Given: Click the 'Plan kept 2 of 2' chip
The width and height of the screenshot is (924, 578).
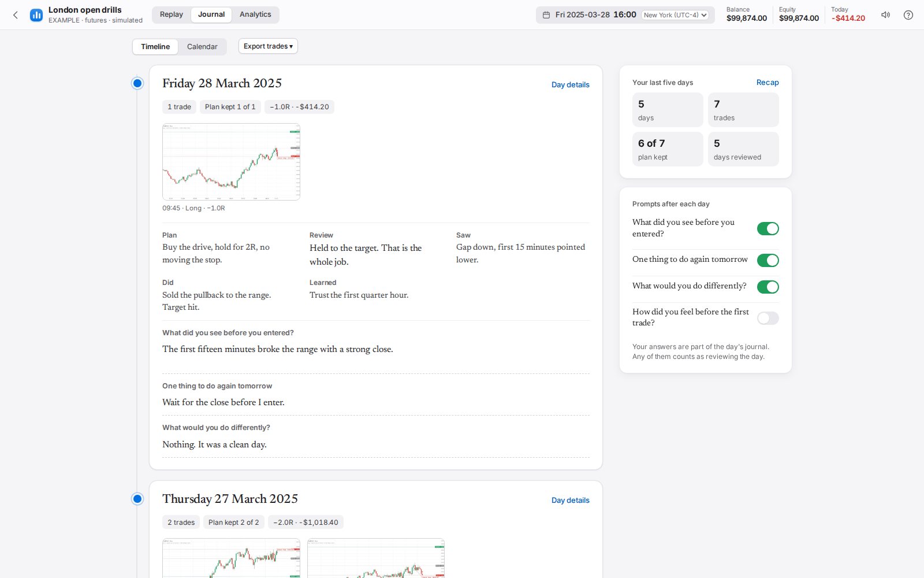Looking at the screenshot, I should 233,523.
